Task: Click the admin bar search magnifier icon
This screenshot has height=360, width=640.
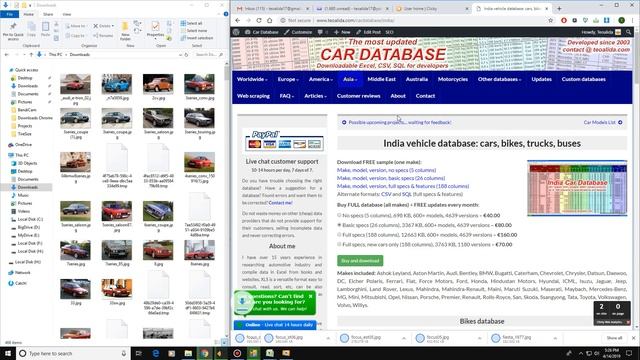Action: coord(629,32)
